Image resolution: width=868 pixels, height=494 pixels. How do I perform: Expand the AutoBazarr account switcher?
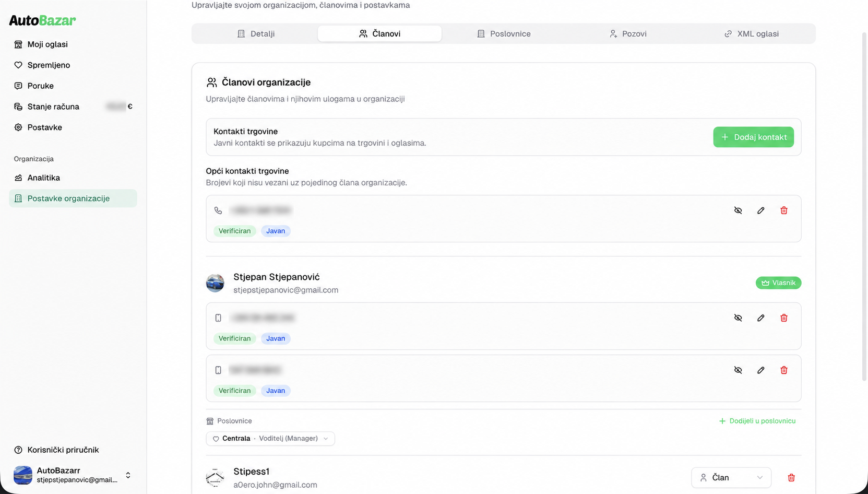73,475
